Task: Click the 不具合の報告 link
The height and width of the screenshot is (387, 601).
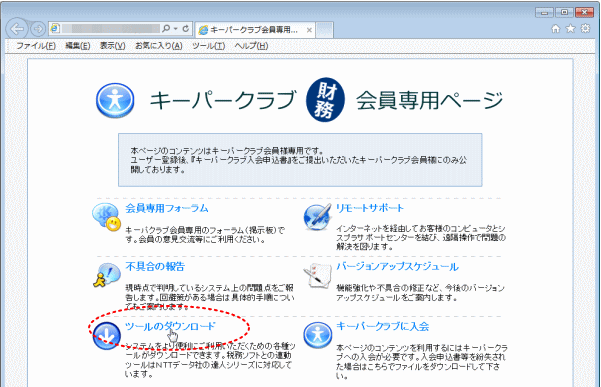Action: (x=155, y=266)
